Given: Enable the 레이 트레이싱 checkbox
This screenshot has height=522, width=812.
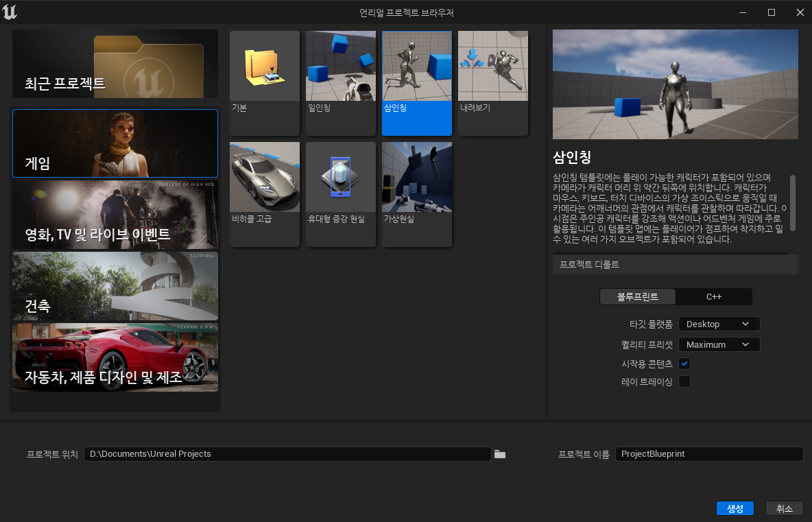Looking at the screenshot, I should point(684,381).
